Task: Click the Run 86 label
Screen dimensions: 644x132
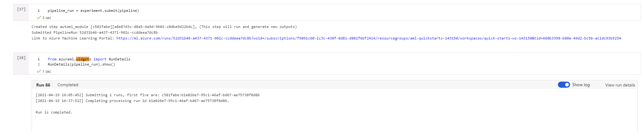Action: click(x=43, y=85)
